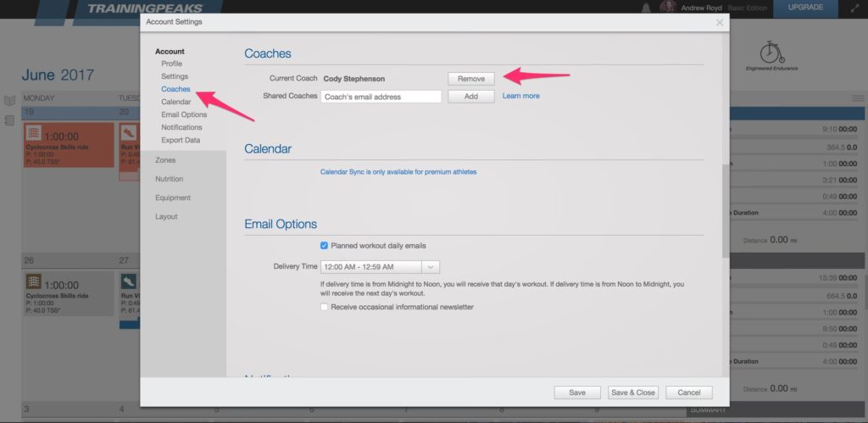Image resolution: width=868 pixels, height=423 pixels.
Task: Remove current coach Cody Stephenson
Action: (470, 79)
